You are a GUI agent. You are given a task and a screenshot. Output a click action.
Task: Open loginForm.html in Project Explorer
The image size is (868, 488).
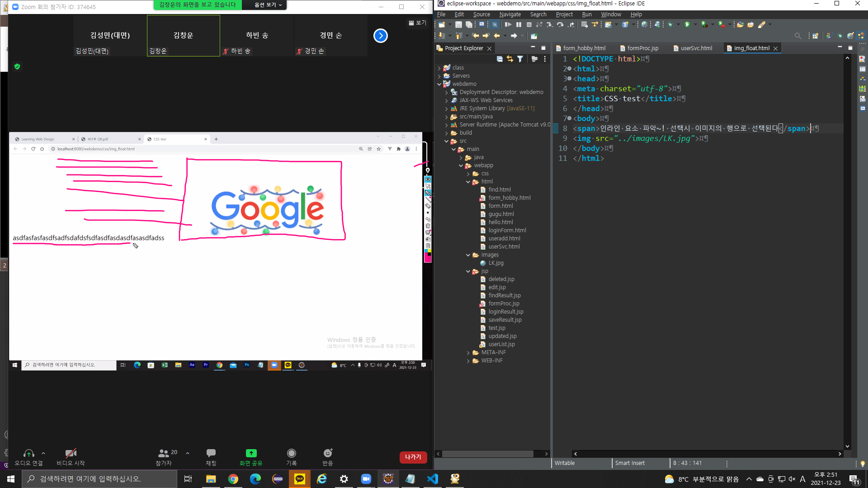(x=507, y=230)
